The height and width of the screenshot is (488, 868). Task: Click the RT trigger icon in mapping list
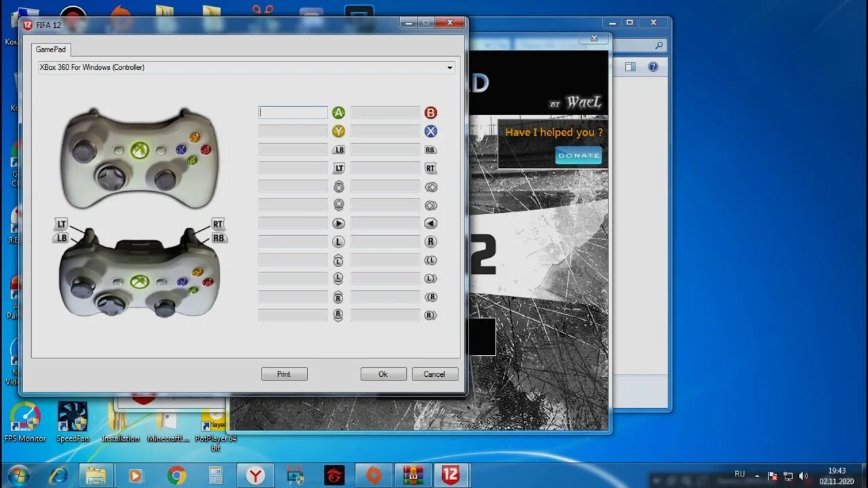431,168
